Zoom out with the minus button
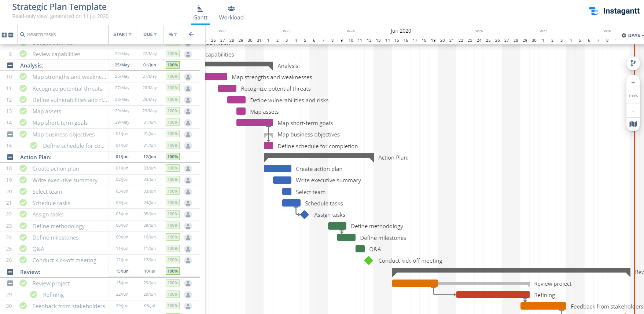Viewport: 644px width, 314px height. [633, 111]
